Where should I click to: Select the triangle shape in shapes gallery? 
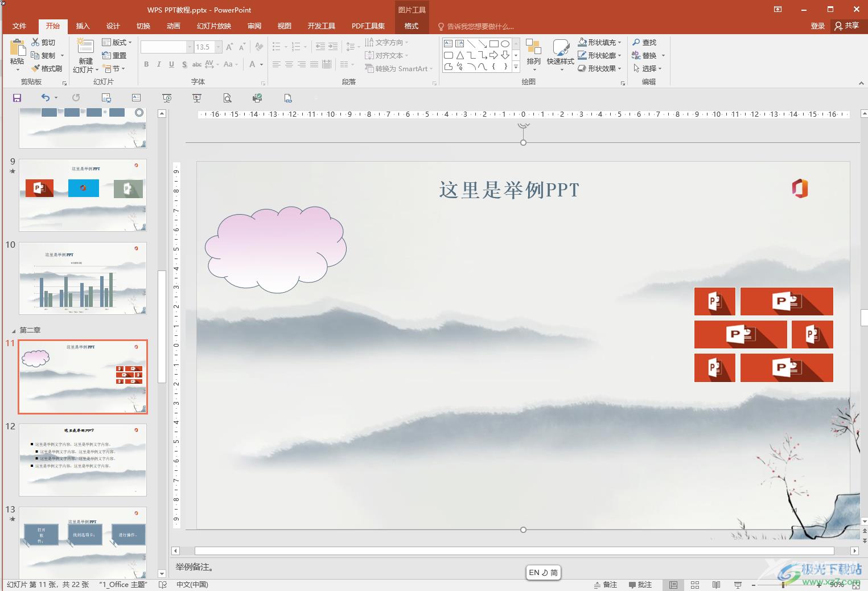(459, 55)
